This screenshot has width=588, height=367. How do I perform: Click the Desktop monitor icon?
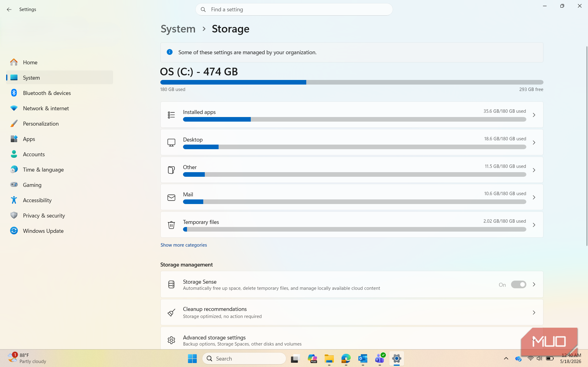[x=171, y=142]
